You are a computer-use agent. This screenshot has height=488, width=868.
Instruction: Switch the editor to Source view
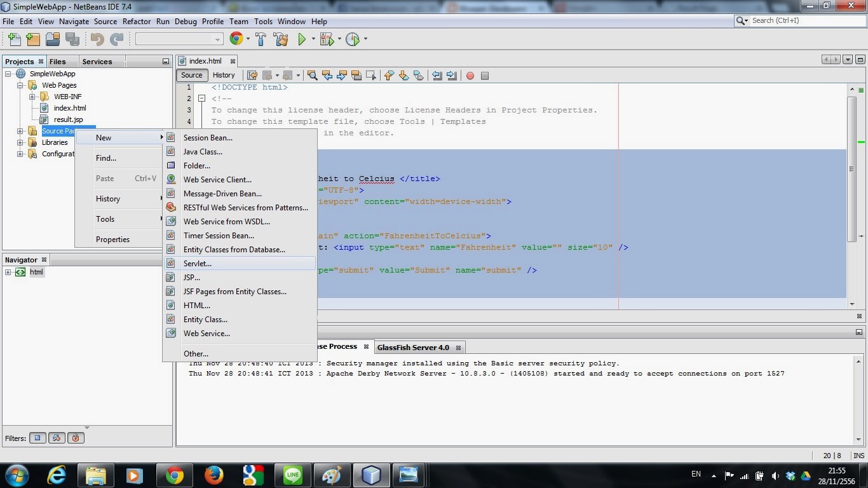(x=191, y=75)
